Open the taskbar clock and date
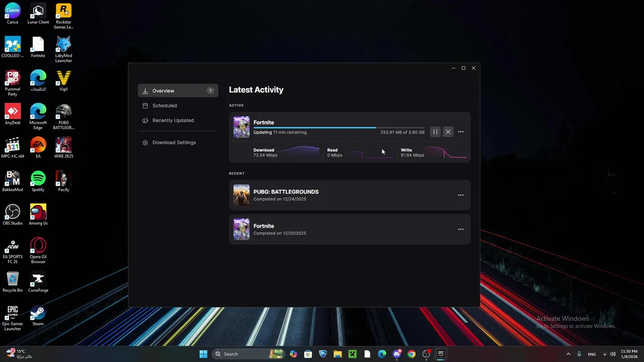The height and width of the screenshot is (362, 644). point(629,354)
